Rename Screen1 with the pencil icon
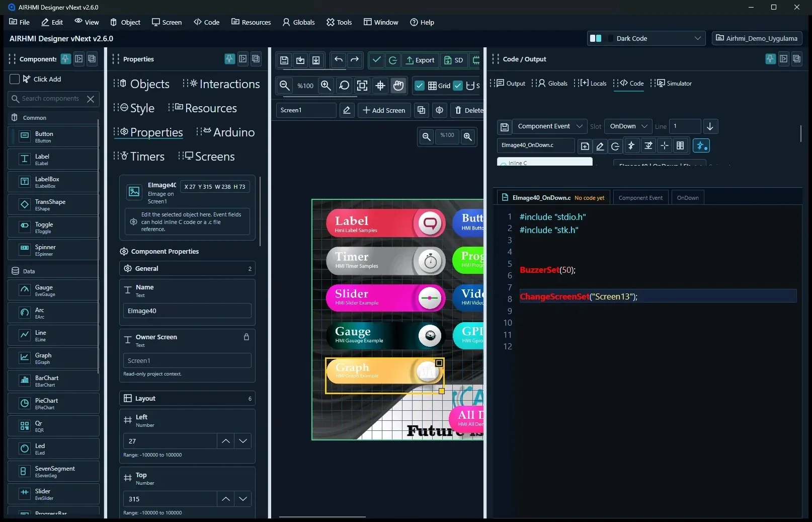 [x=347, y=110]
